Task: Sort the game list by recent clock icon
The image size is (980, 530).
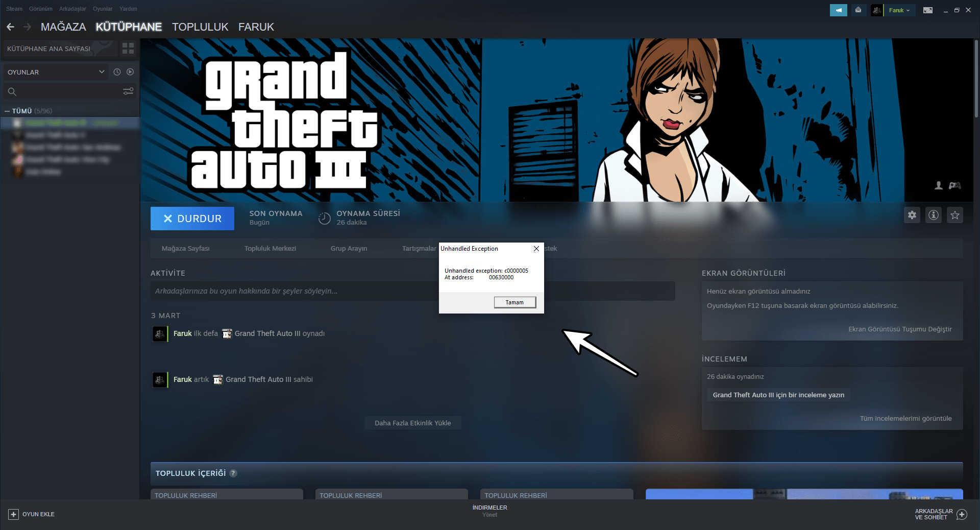Action: [117, 72]
